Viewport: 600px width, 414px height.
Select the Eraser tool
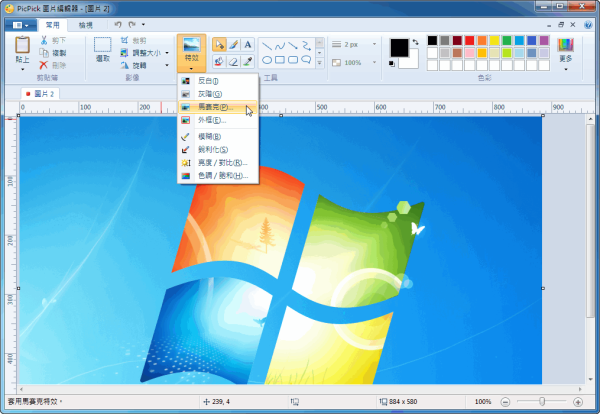coord(233,61)
